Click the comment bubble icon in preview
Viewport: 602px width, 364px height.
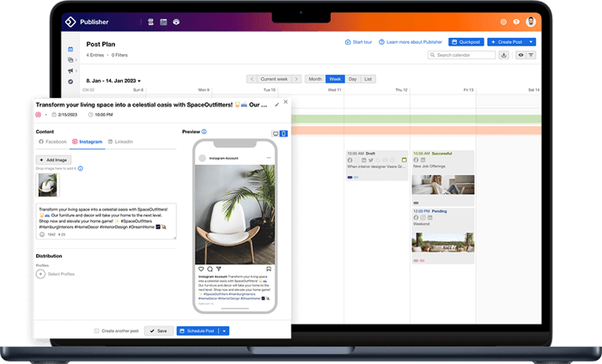[210, 269]
